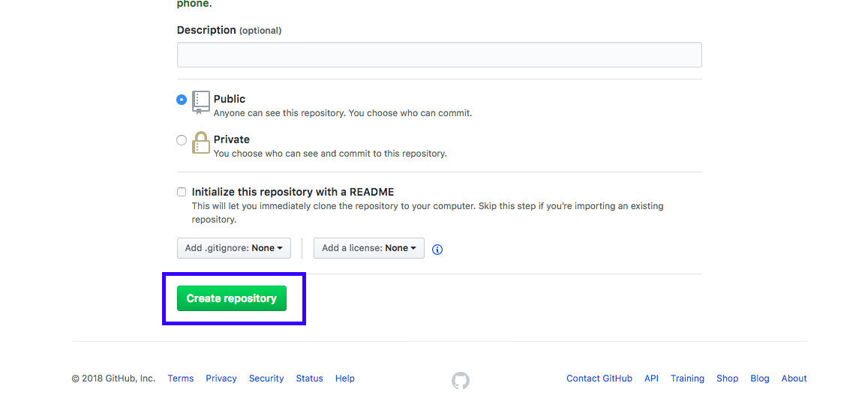The width and height of the screenshot is (868, 407).
Task: Open the Help footer link
Action: click(345, 379)
